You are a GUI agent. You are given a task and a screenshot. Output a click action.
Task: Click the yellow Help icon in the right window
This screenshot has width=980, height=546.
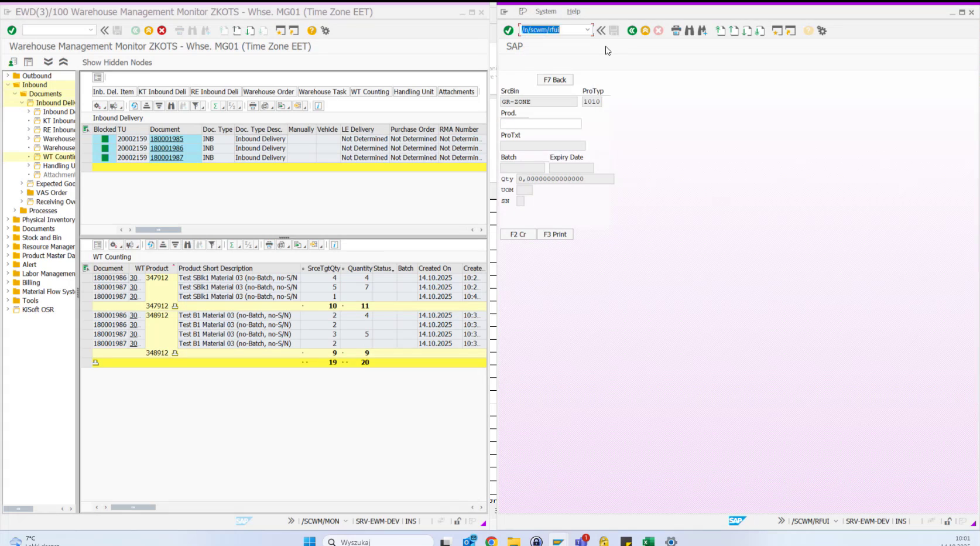807,30
